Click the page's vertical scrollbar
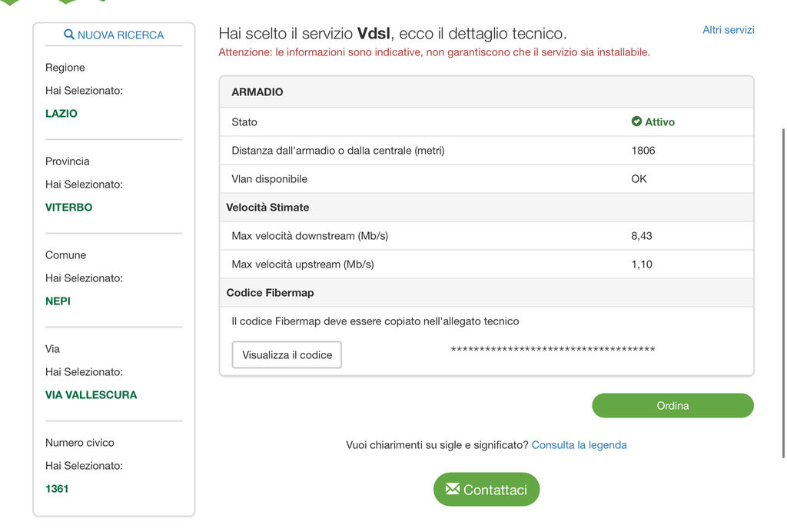Screen dimensions: 787x532 click(x=783, y=292)
